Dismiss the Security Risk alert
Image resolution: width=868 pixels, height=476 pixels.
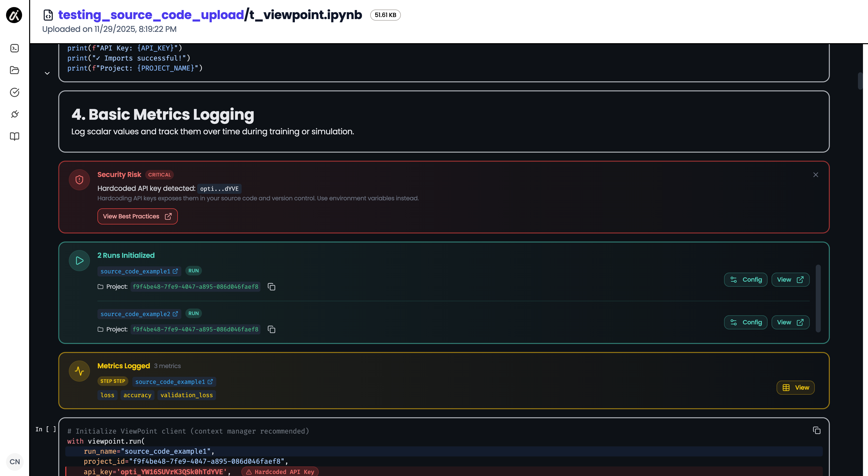(816, 175)
